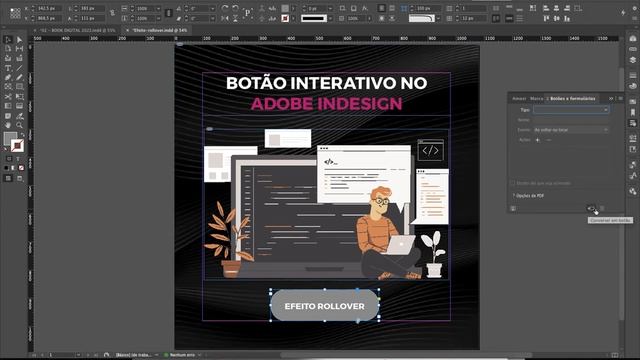640x360 pixels.
Task: Select the Pencil tool
Action: (19, 77)
